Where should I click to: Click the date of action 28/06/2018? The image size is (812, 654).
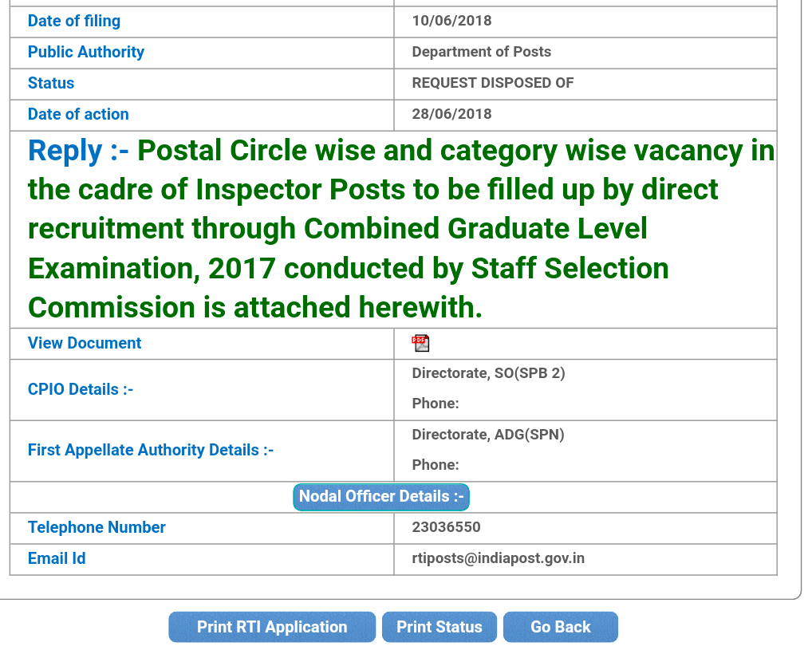pyautogui.click(x=451, y=114)
